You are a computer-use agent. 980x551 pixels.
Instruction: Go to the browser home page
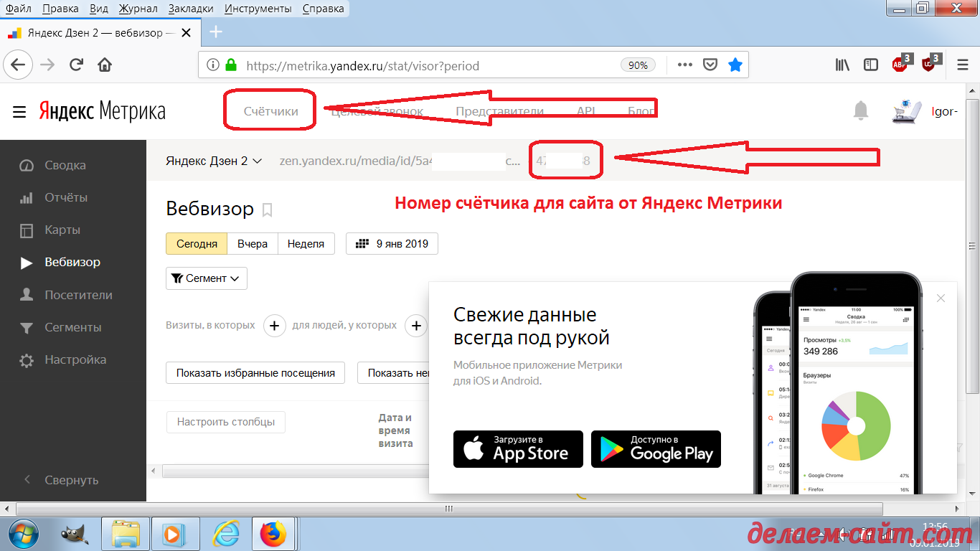point(105,65)
